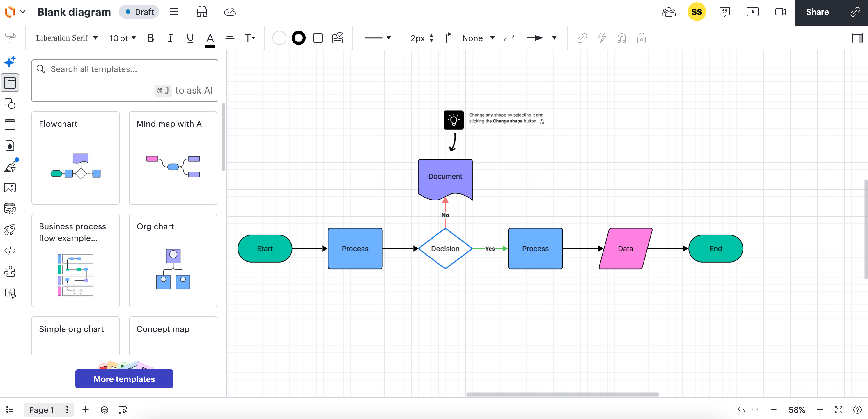Open the conditional formatting icon
This screenshot has width=868, height=419.
[x=338, y=38]
